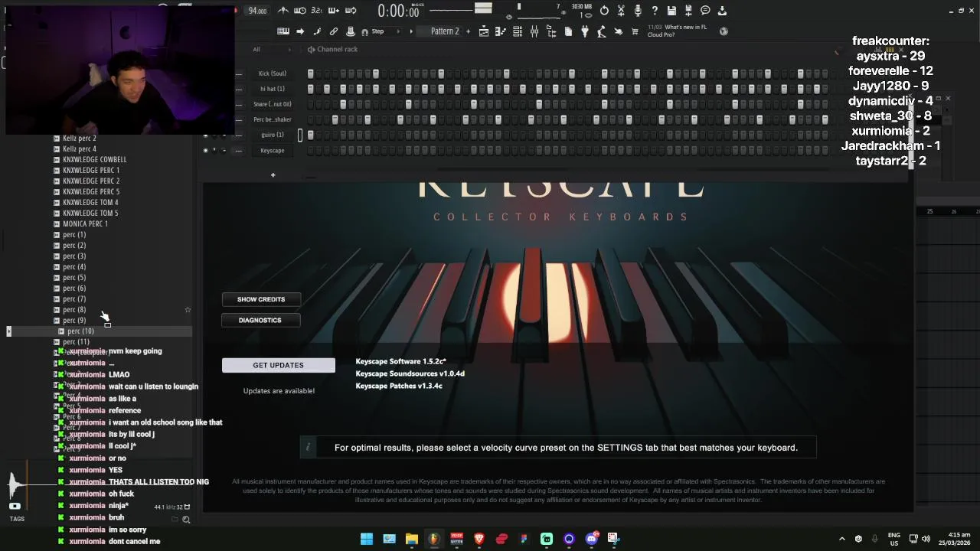Add a new channel with plus button
Screen dimensions: 980x551
[x=273, y=175]
